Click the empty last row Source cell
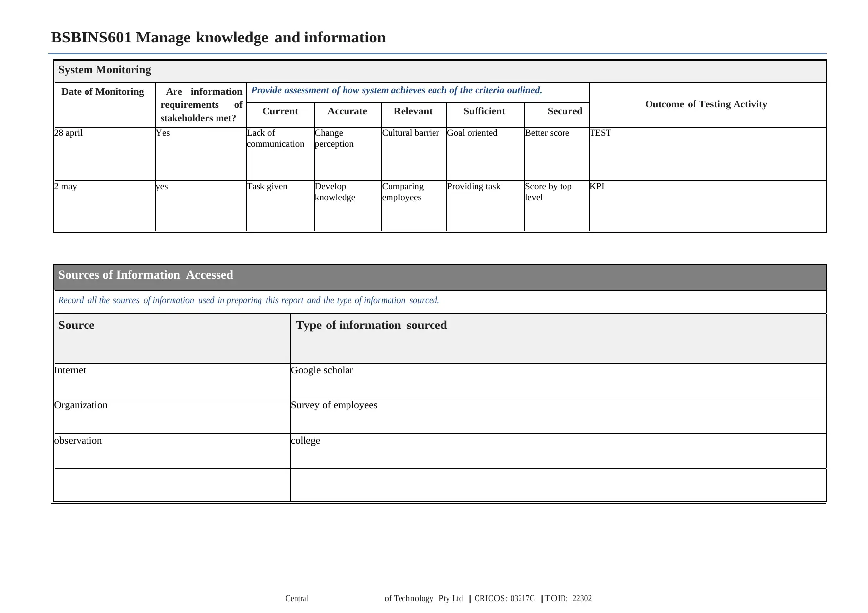The image size is (868, 613). click(x=172, y=485)
